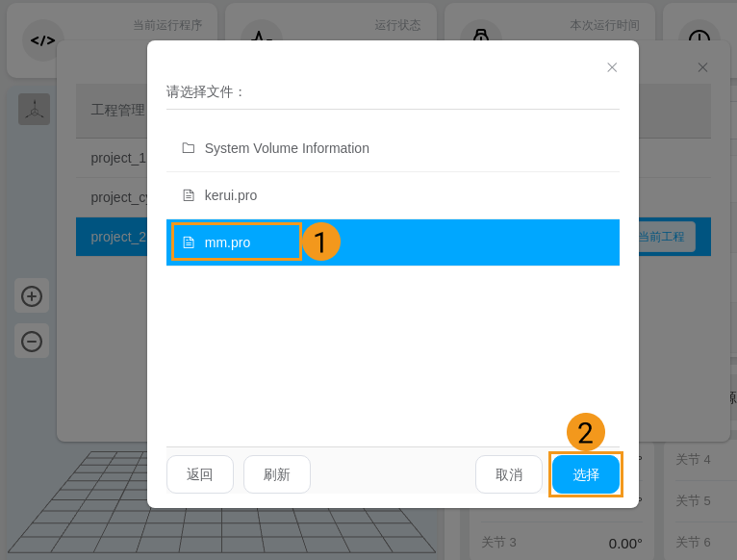The height and width of the screenshot is (560, 737).
Task: Click the code brackets program icon
Action: tap(42, 40)
